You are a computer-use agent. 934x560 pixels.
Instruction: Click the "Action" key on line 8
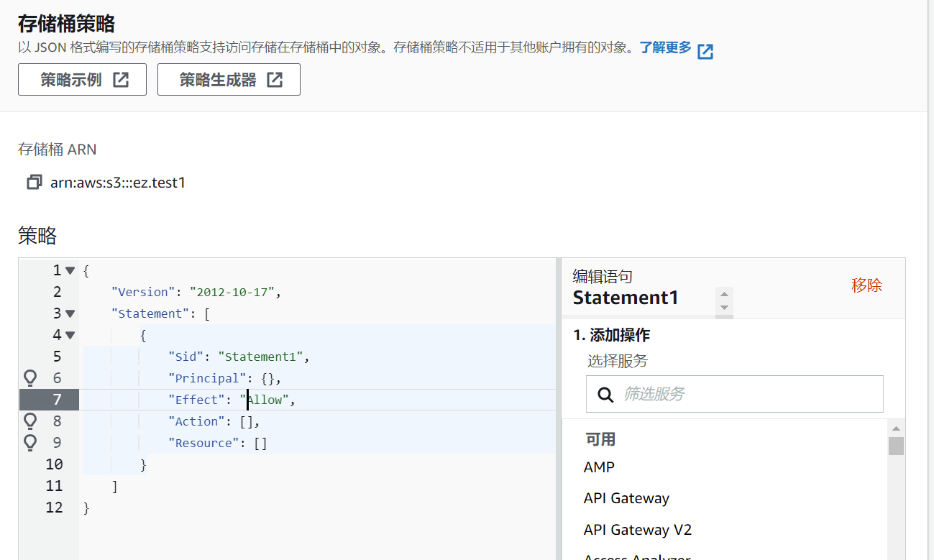[196, 422]
